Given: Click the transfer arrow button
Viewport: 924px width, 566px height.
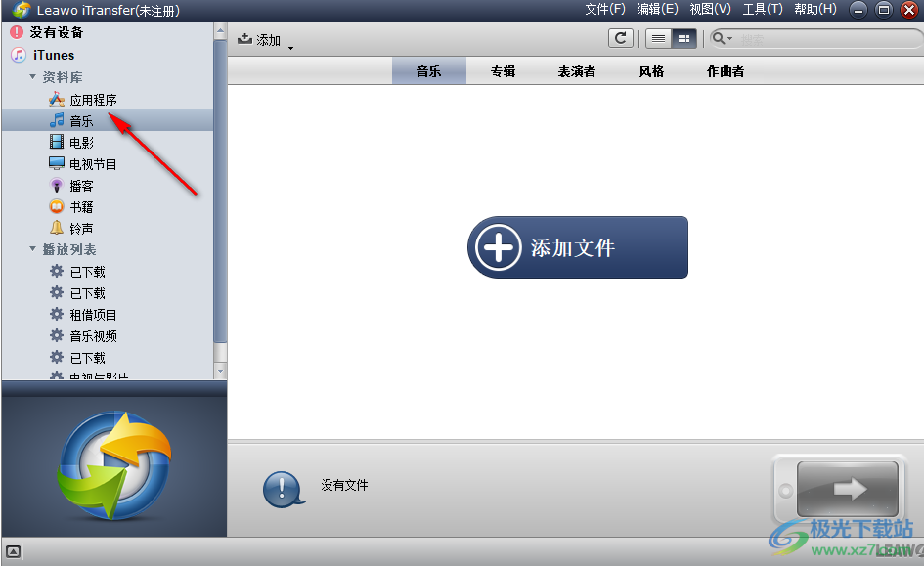Looking at the screenshot, I should pos(848,489).
